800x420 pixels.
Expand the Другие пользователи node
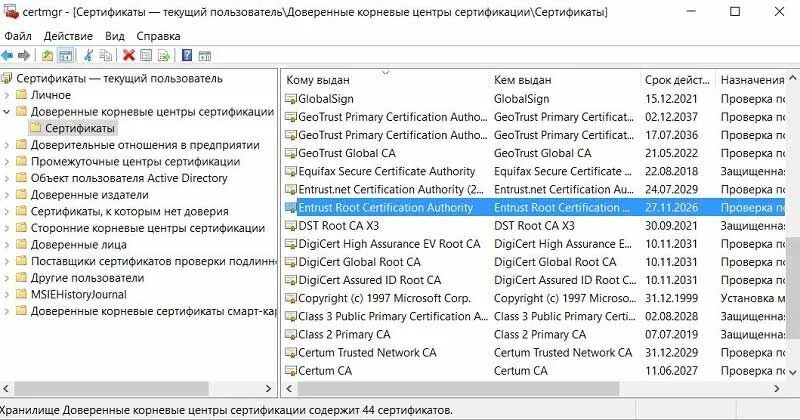coord(7,278)
